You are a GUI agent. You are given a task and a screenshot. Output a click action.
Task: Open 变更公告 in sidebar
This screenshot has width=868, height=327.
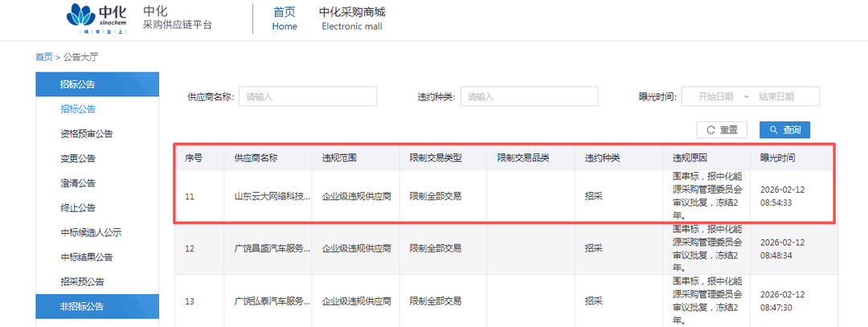pyautogui.click(x=78, y=158)
